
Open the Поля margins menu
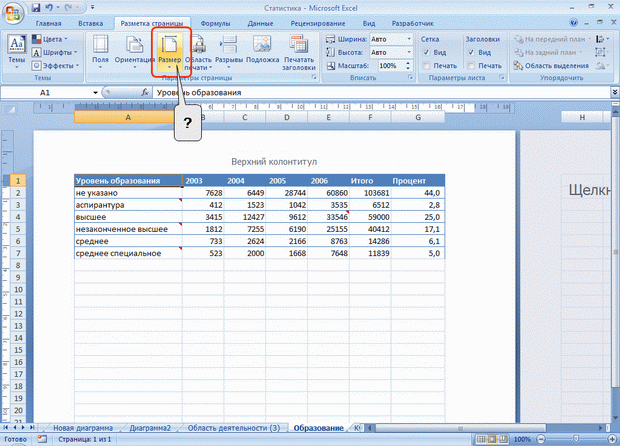(x=100, y=52)
